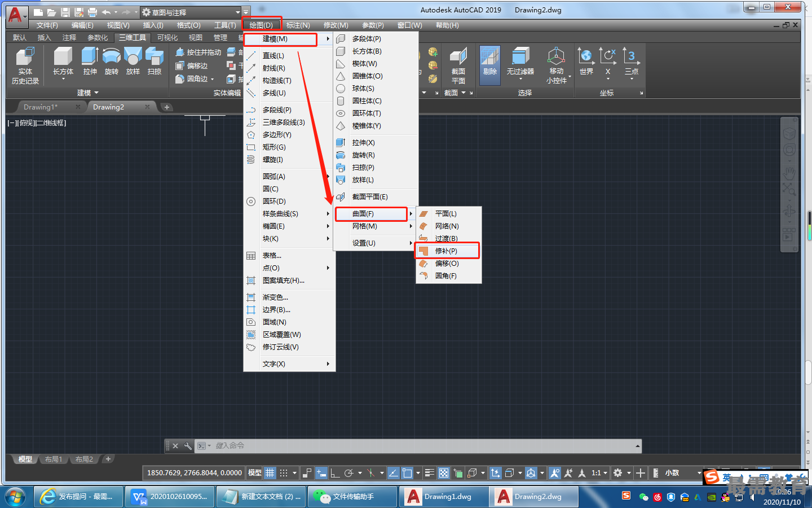Open the 绘图(D) menu in the menu bar
The width and height of the screenshot is (812, 508).
coord(261,25)
